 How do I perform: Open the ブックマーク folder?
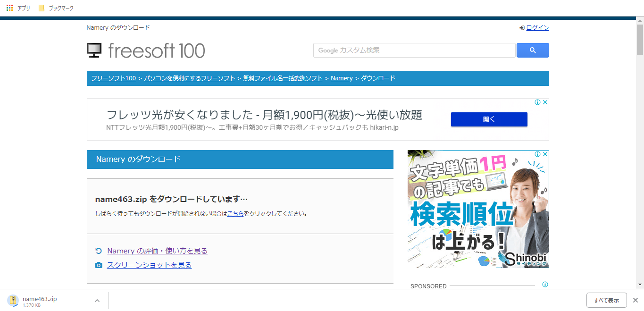coord(56,8)
